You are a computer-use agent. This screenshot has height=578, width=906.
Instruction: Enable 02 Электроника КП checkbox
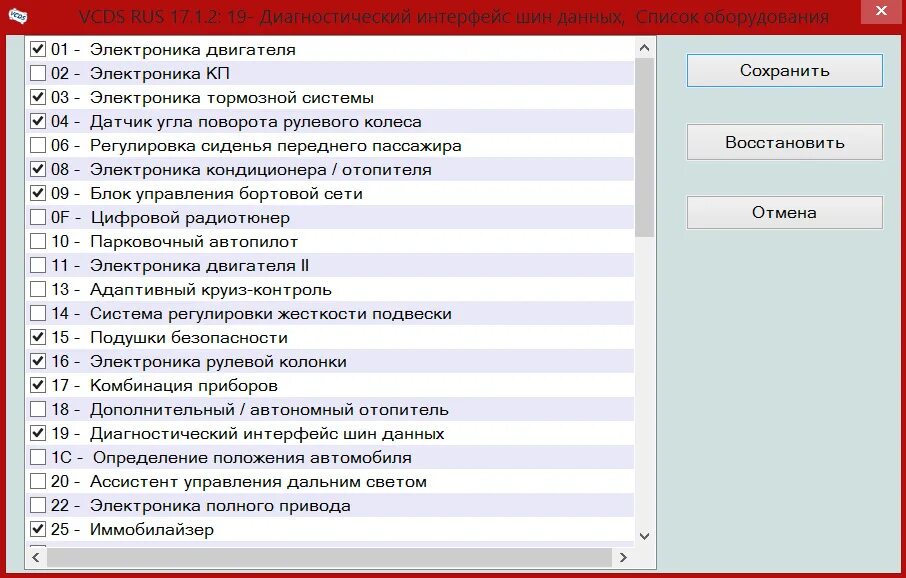38,73
